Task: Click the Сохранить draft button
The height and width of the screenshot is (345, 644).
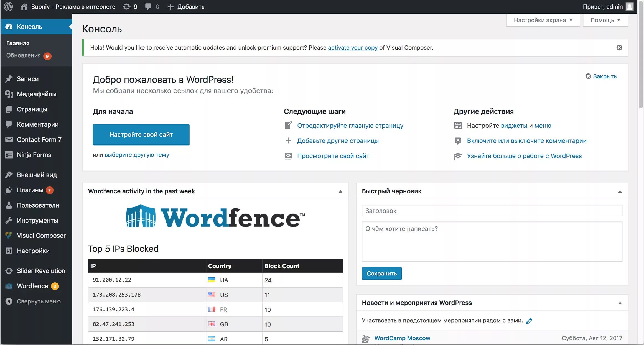Action: click(381, 274)
